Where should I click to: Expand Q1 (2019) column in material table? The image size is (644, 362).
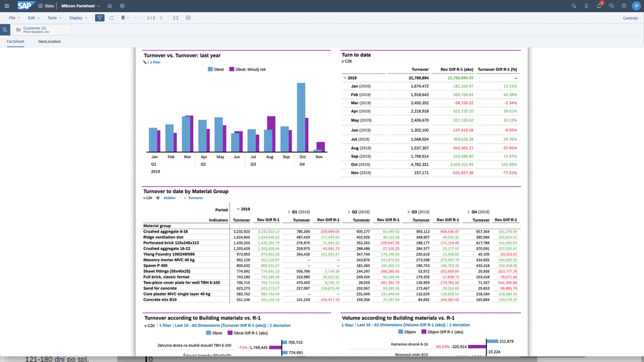tap(289, 212)
